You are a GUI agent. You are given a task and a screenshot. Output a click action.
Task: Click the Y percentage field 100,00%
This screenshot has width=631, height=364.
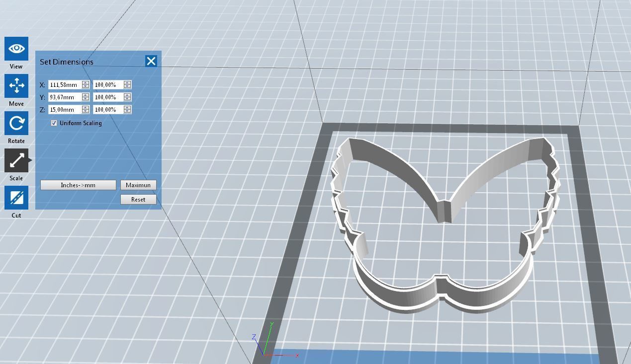pyautogui.click(x=108, y=97)
